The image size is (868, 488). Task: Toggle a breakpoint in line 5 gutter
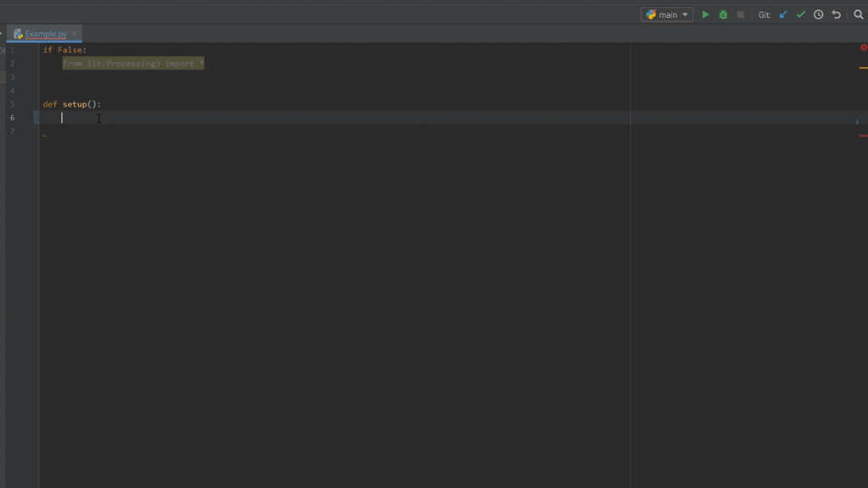pyautogui.click(x=28, y=104)
